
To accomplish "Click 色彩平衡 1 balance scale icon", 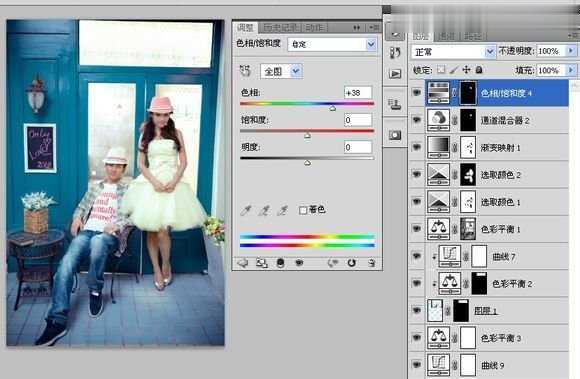I will pyautogui.click(x=438, y=229).
